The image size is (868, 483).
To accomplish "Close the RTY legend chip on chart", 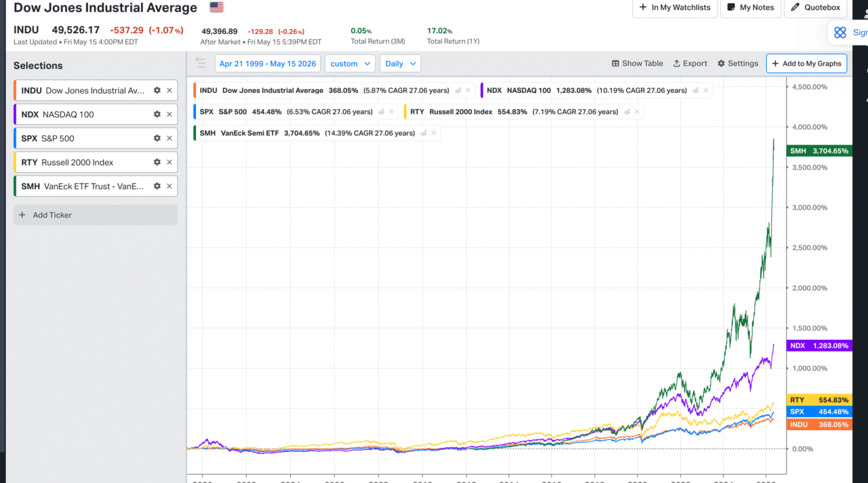I will coord(637,112).
